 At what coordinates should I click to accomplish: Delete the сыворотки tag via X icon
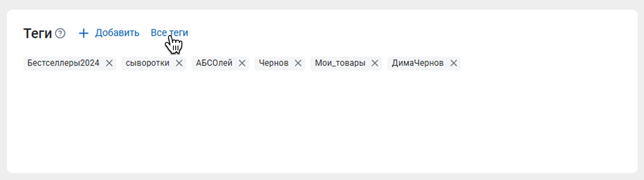(x=179, y=63)
